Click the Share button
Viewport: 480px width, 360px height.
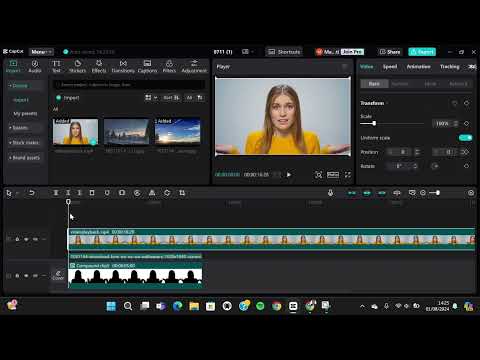pyautogui.click(x=390, y=52)
